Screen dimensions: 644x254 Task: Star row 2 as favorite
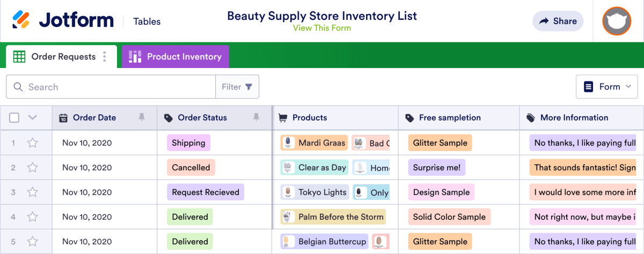point(33,168)
